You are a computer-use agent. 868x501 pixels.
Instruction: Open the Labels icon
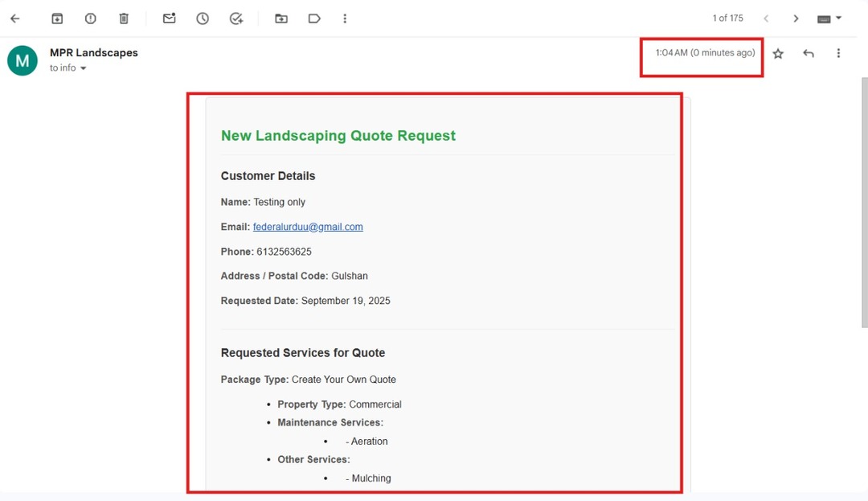click(x=314, y=18)
